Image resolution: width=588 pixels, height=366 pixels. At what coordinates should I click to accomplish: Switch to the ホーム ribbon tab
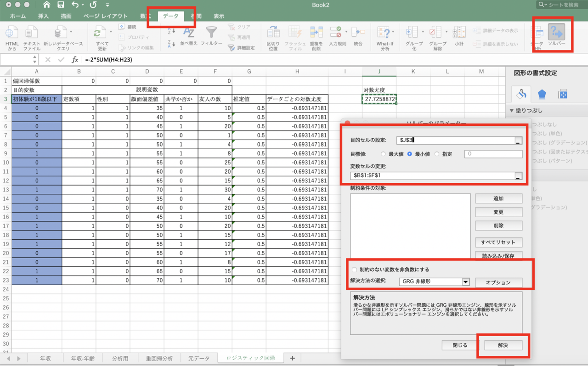pyautogui.click(x=18, y=15)
